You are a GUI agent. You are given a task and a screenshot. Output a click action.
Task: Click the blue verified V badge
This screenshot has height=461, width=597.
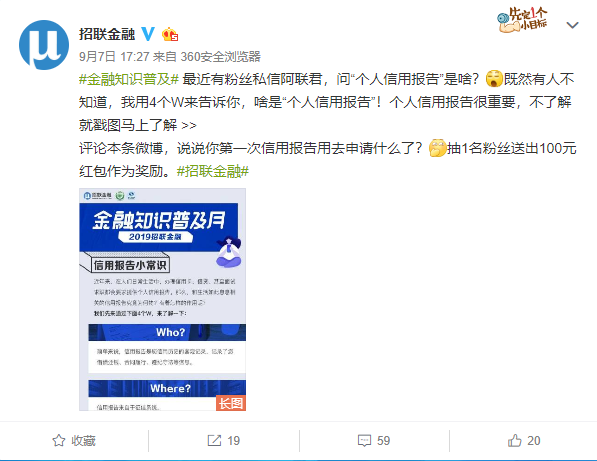[x=148, y=34]
